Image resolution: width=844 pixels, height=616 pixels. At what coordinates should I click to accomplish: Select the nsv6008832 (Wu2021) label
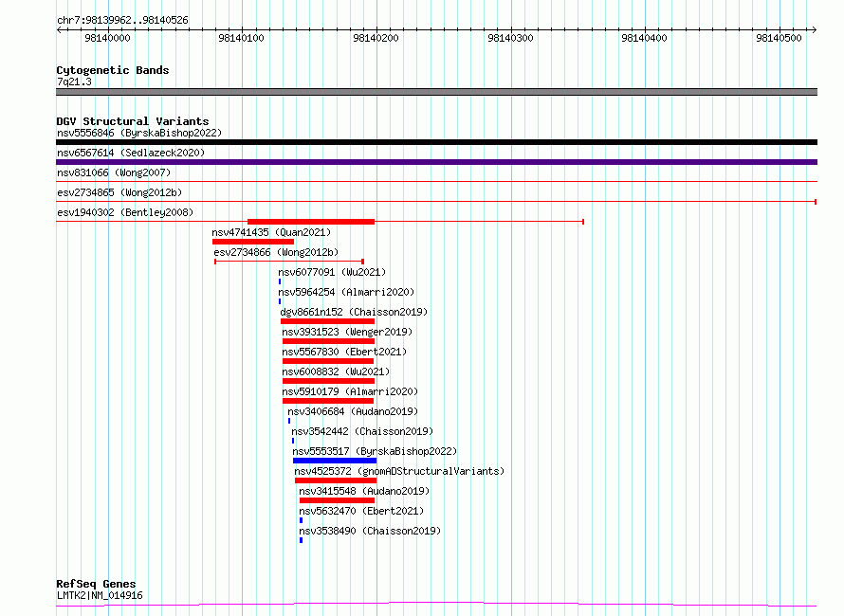click(x=336, y=371)
